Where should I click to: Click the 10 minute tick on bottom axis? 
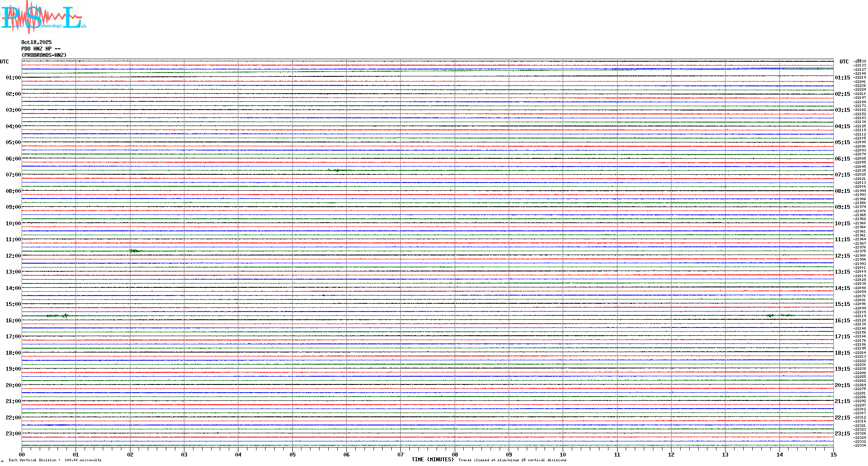pos(563,454)
